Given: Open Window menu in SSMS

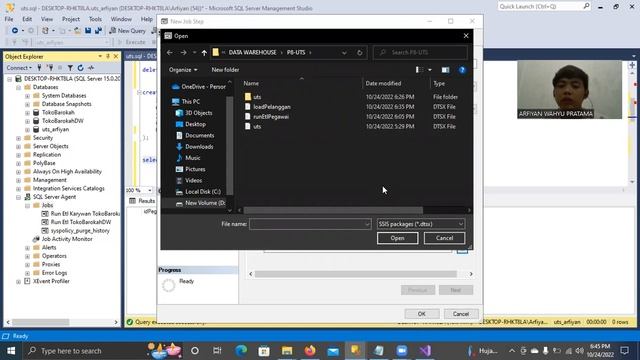Looking at the screenshot, I should 121,19.
